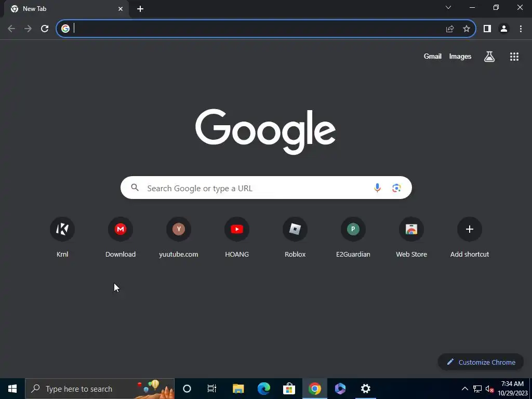This screenshot has width=532, height=399.
Task: Open the Krnl shortcut
Action: click(62, 237)
